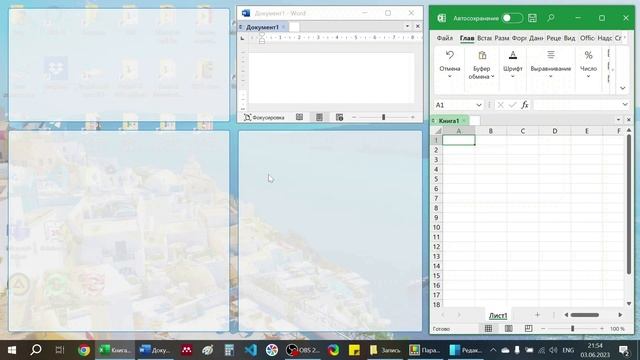Expand the Шрифт group dropdown arrow
Viewport: 640px width, 360px height.
coord(513,76)
